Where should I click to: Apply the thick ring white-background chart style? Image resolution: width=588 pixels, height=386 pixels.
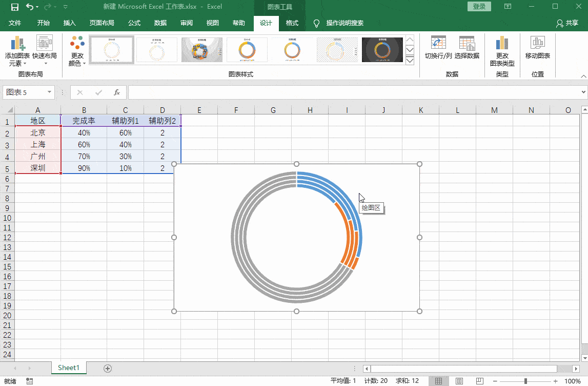click(247, 50)
